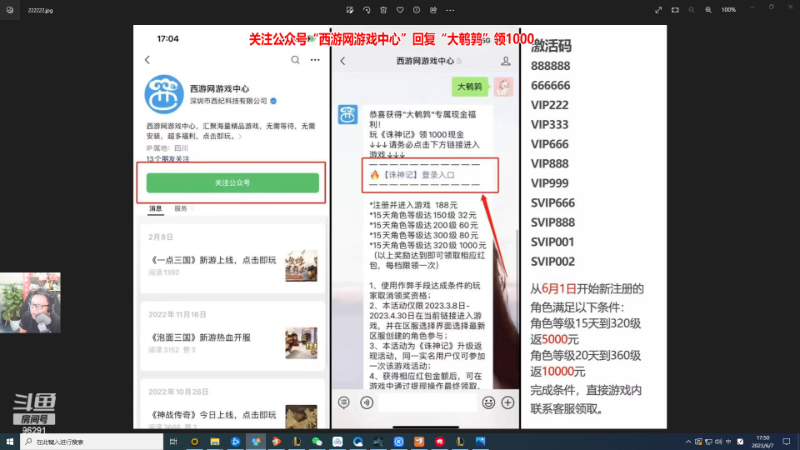Open File Explorer from the taskbar
800x450 pixels.
coord(215,442)
